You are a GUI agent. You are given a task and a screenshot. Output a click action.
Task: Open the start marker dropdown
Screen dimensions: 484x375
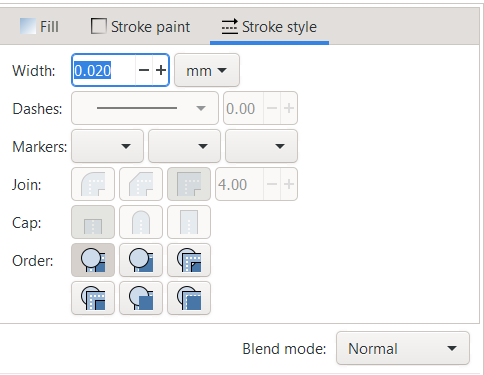pyautogui.click(x=108, y=146)
